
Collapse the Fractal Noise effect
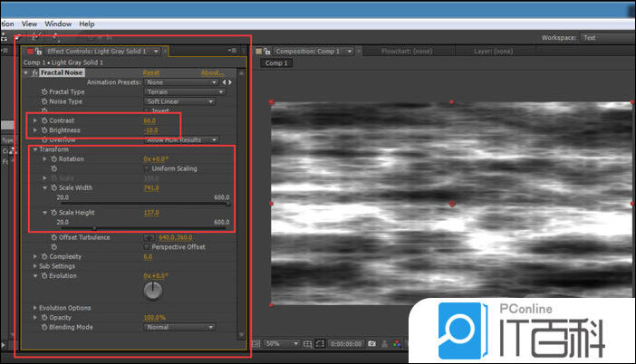pos(26,72)
